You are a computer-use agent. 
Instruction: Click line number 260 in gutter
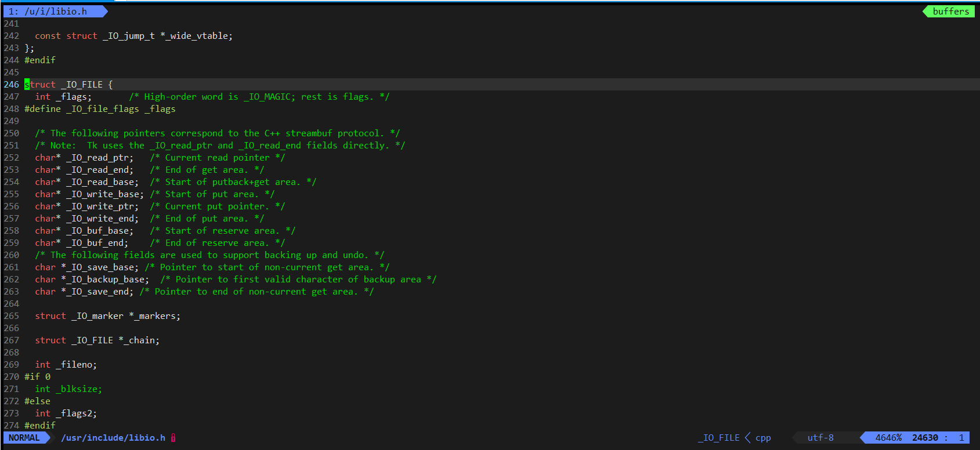[12, 255]
